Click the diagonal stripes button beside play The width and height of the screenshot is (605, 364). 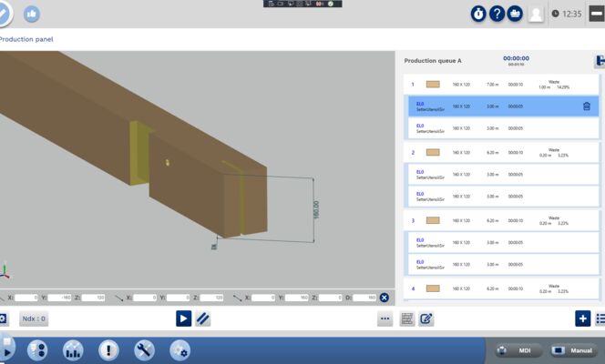(203, 318)
